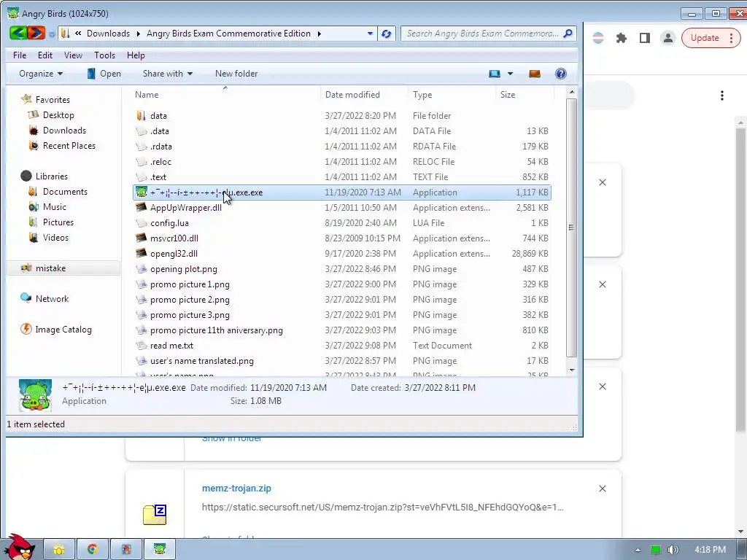Image resolution: width=747 pixels, height=560 pixels.
Task: Open the Organize dropdown
Action: 41,74
